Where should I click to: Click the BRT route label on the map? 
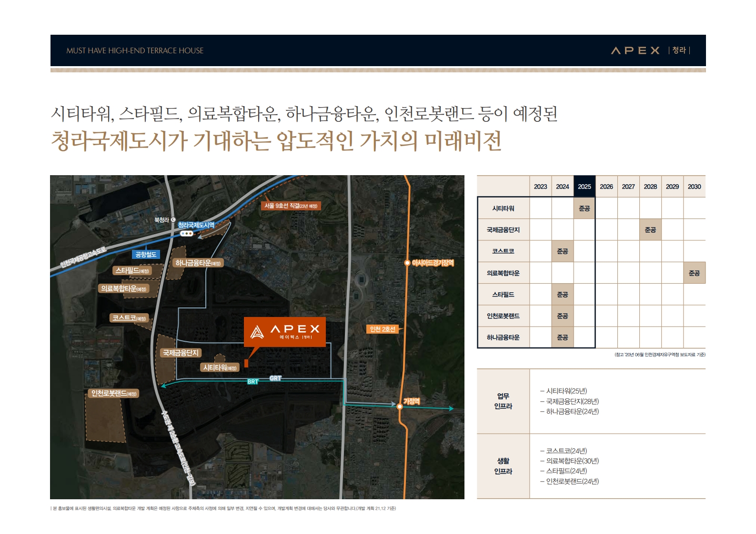tap(252, 382)
